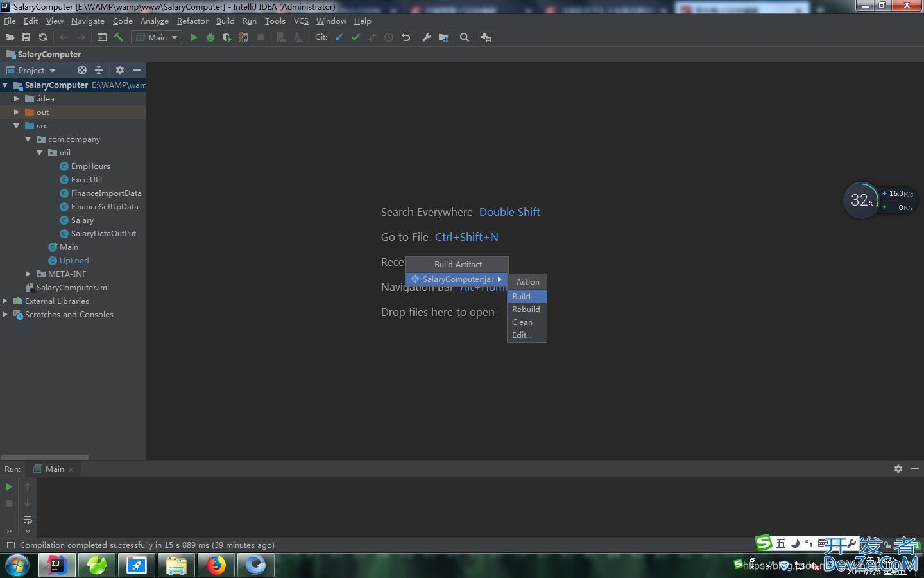
Task: Select SalaryComputer:jar artifact entry
Action: [456, 279]
